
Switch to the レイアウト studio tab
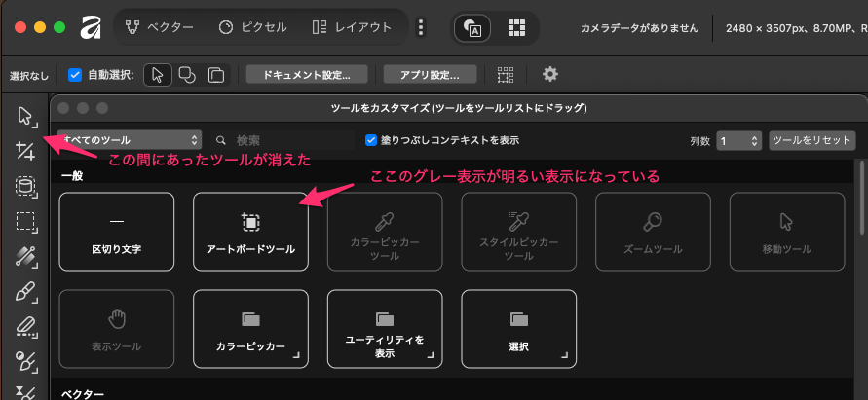(x=353, y=27)
